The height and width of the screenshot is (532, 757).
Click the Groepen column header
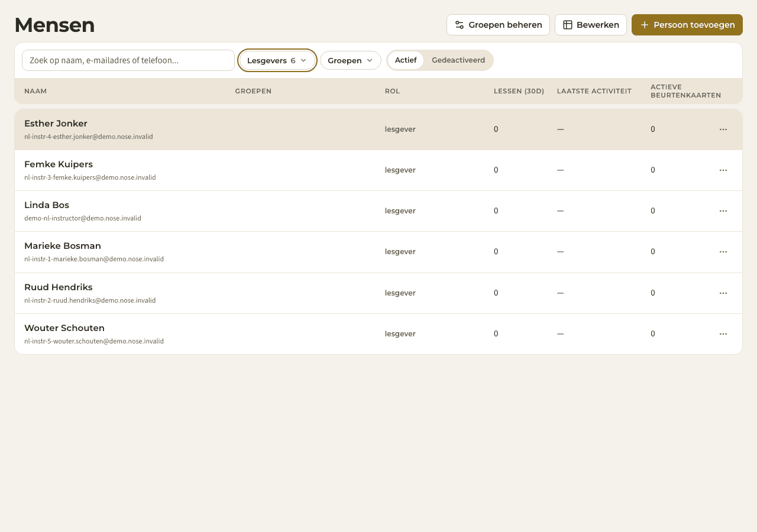(x=253, y=91)
